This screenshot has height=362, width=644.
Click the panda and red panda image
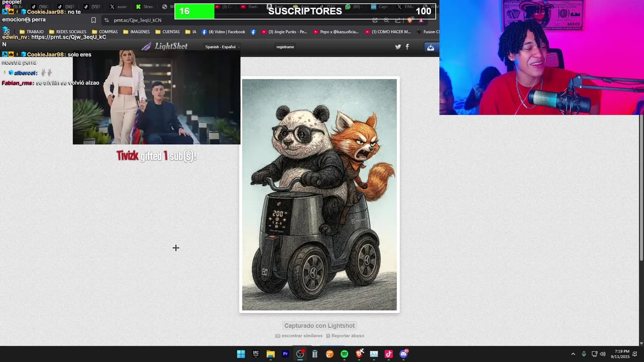tap(319, 195)
